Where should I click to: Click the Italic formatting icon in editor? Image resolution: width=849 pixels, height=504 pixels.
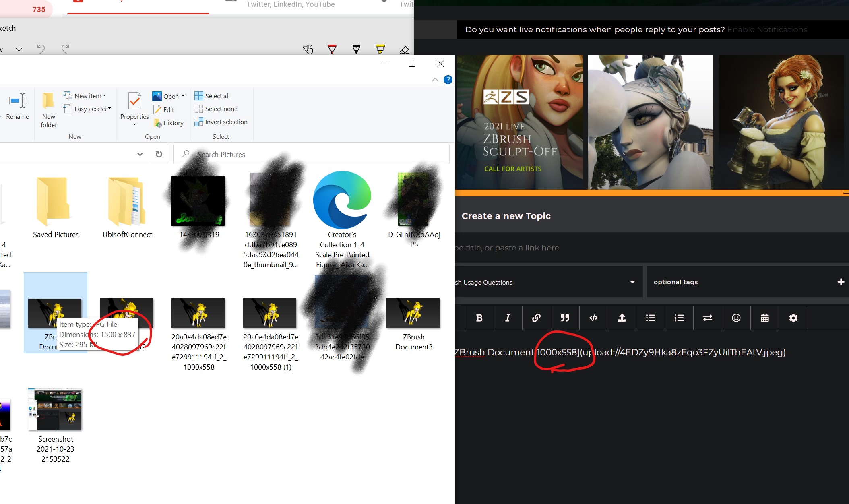point(508,318)
